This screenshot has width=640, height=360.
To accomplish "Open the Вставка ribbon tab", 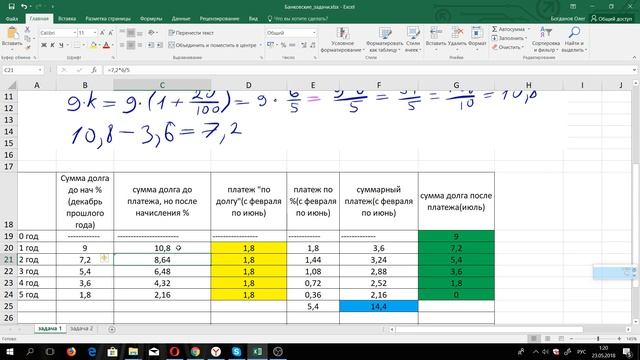I will [x=67, y=19].
